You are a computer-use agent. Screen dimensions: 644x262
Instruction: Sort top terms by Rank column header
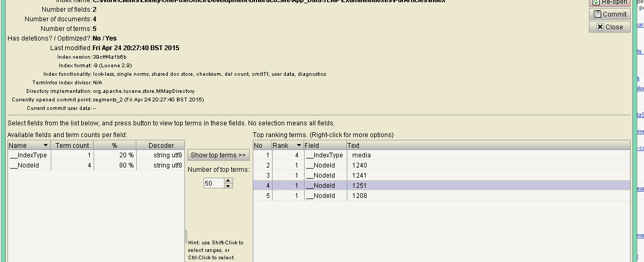point(286,145)
